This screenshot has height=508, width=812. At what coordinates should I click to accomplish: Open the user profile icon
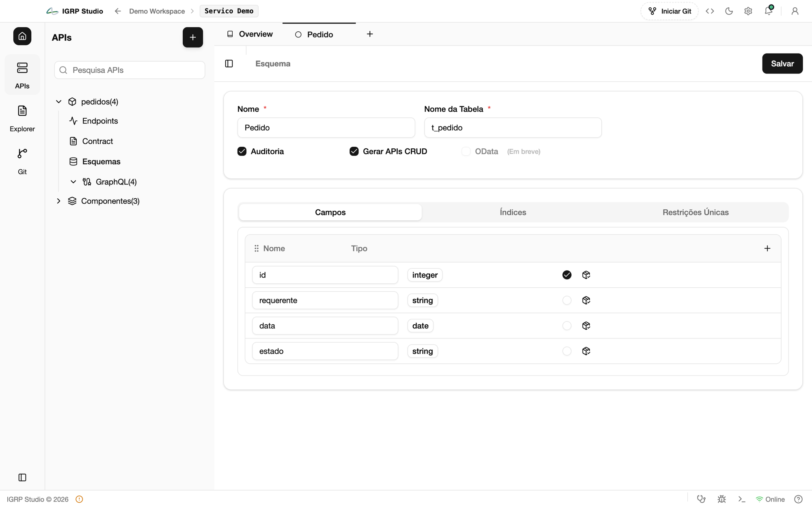795,11
